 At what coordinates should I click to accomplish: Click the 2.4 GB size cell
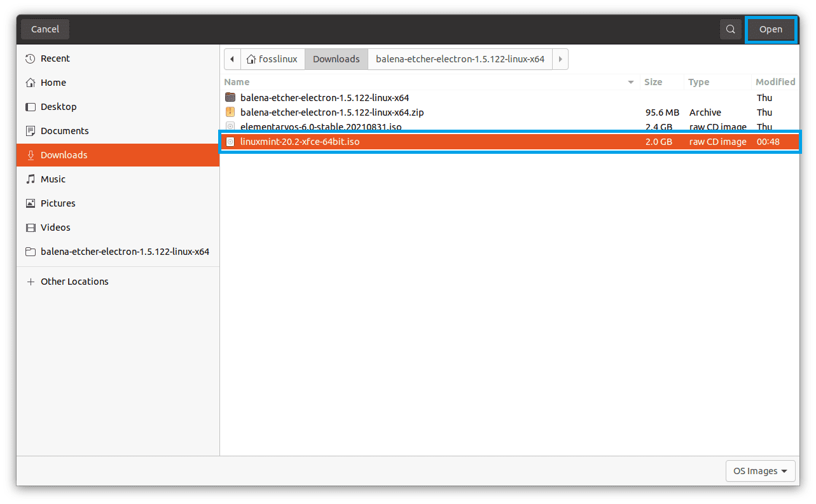tap(659, 127)
